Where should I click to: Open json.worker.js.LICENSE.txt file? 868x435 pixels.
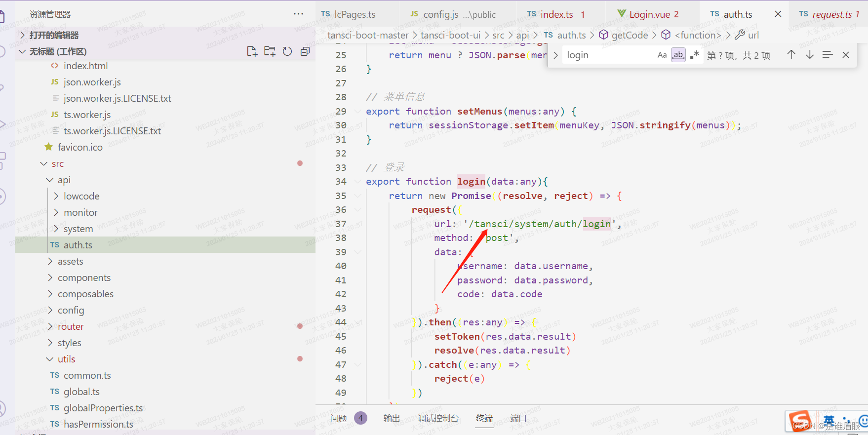click(x=117, y=98)
